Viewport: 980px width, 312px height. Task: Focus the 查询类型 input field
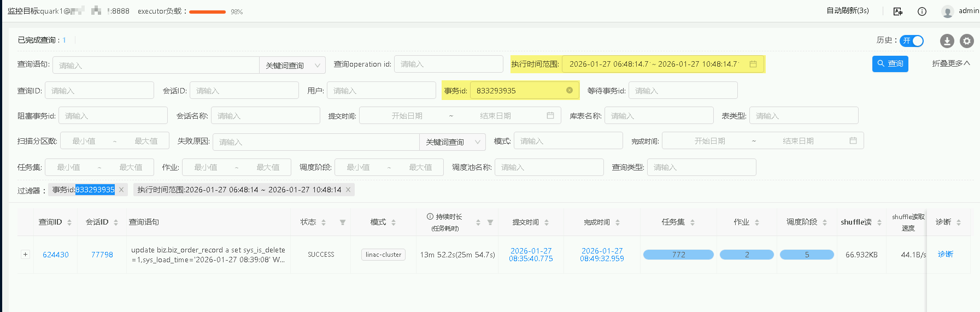click(x=702, y=167)
